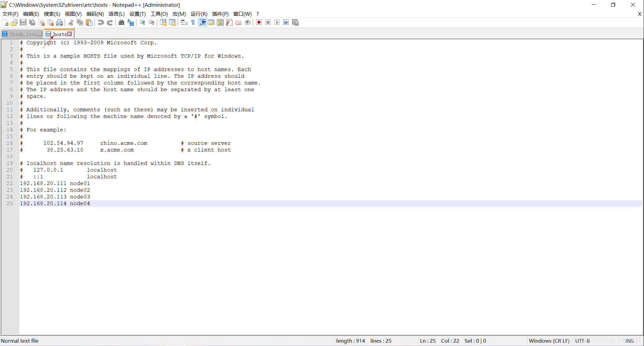Viewport: 644px width, 346px height.
Task: Close the Grade.java tab
Action: tap(40, 34)
